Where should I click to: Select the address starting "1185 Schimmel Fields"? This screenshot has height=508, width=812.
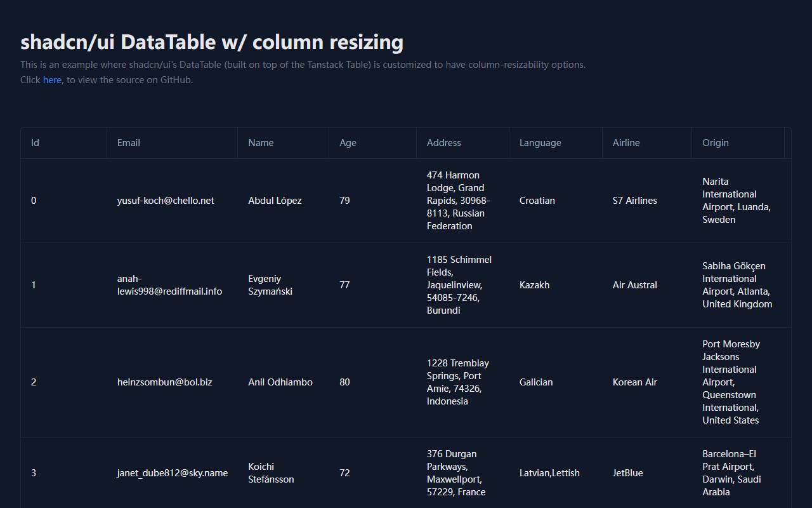[459, 285]
